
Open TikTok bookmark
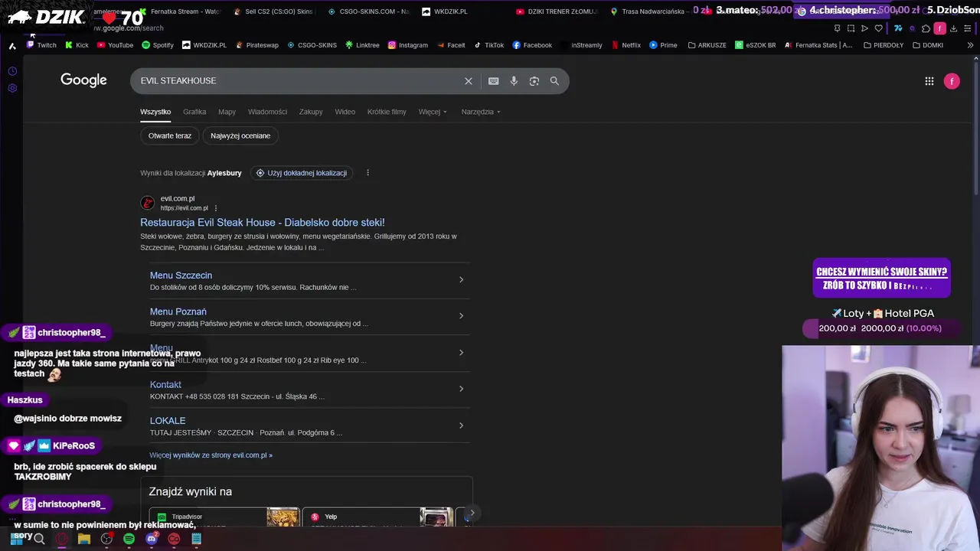click(x=488, y=45)
